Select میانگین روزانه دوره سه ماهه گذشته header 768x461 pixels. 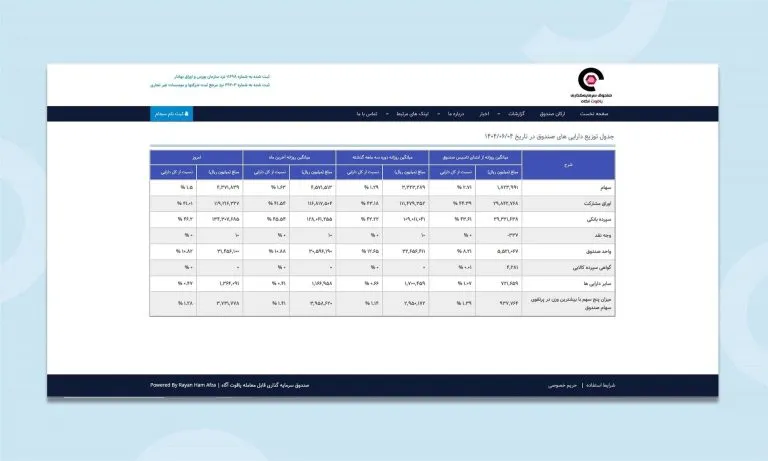pyautogui.click(x=382, y=157)
